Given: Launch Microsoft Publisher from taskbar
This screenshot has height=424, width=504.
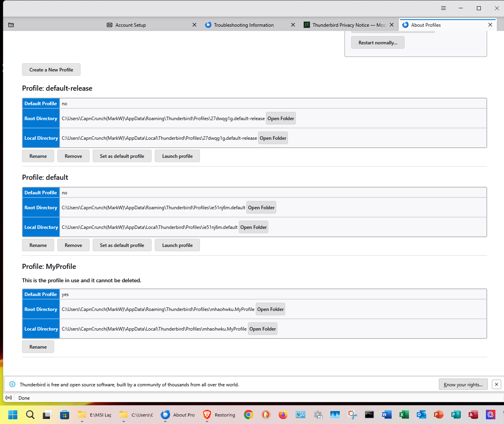Looking at the screenshot, I should coord(456,415).
